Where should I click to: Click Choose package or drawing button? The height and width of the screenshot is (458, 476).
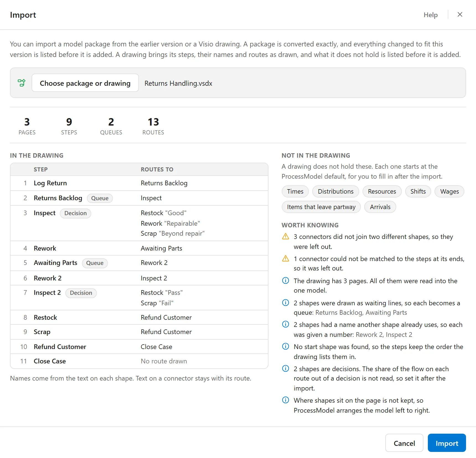[x=85, y=83]
